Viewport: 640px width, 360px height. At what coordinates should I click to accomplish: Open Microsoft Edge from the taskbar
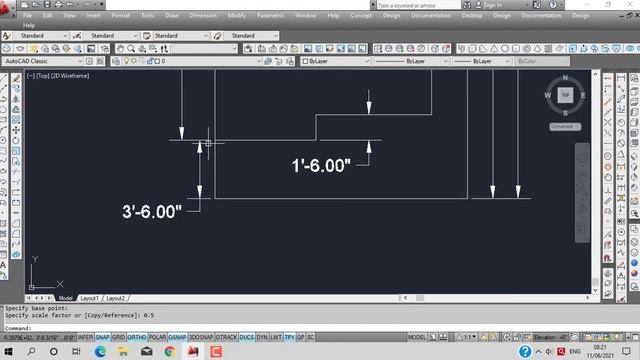(x=100, y=351)
